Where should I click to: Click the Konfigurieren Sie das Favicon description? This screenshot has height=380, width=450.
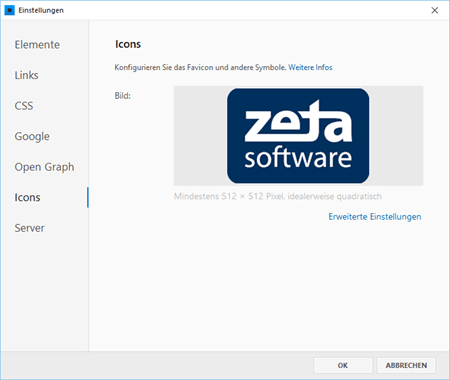click(x=200, y=67)
